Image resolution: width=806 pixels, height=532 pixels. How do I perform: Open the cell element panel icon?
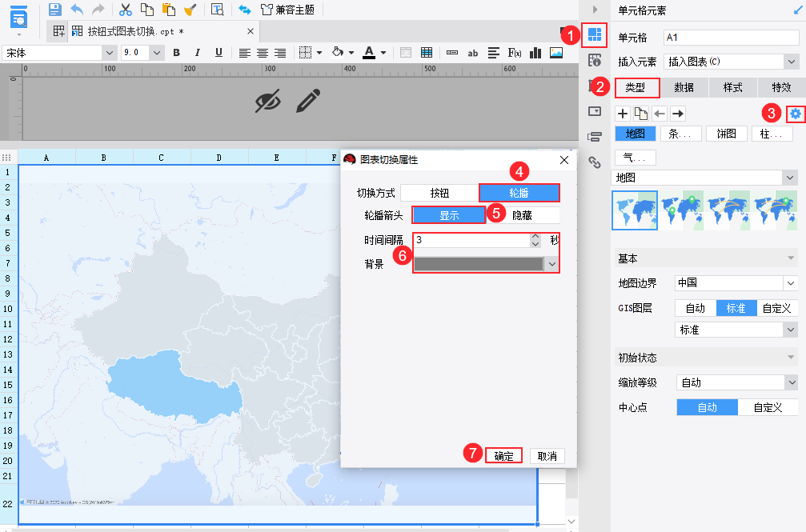[x=594, y=35]
